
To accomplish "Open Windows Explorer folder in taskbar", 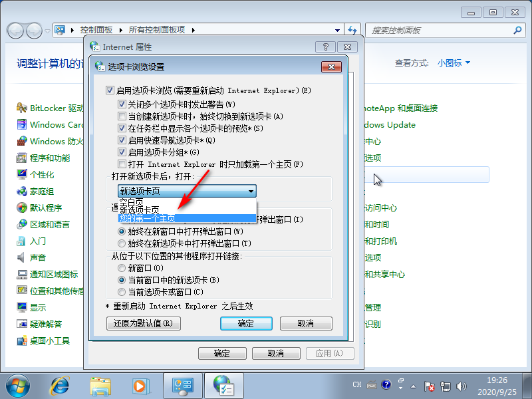I will [x=100, y=386].
